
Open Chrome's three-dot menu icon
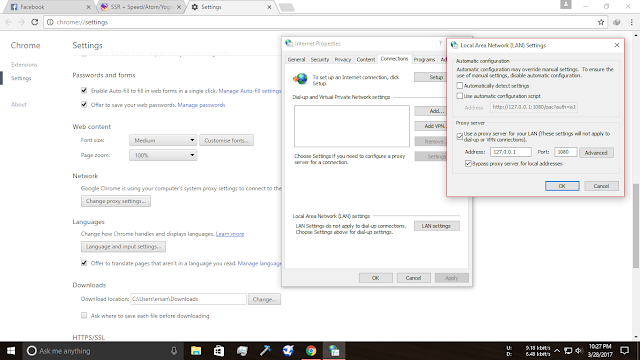point(631,22)
